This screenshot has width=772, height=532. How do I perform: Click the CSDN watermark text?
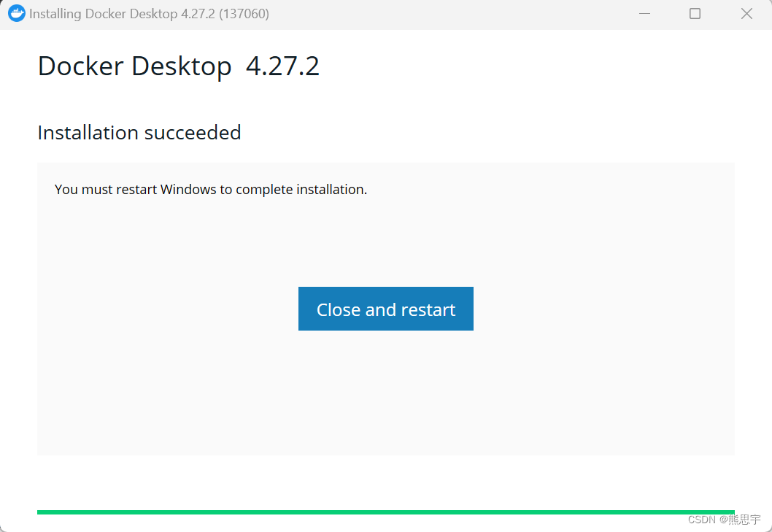(x=702, y=520)
